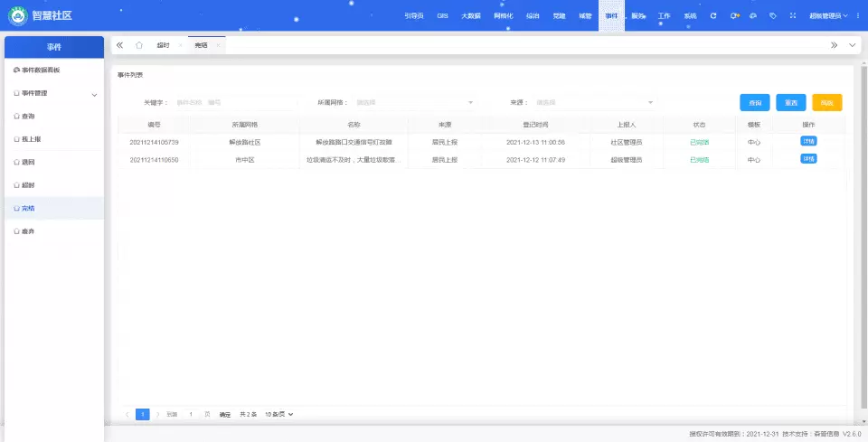Switch to the 完结 tab
Image resolution: width=868 pixels, height=442 pixels.
coord(201,45)
